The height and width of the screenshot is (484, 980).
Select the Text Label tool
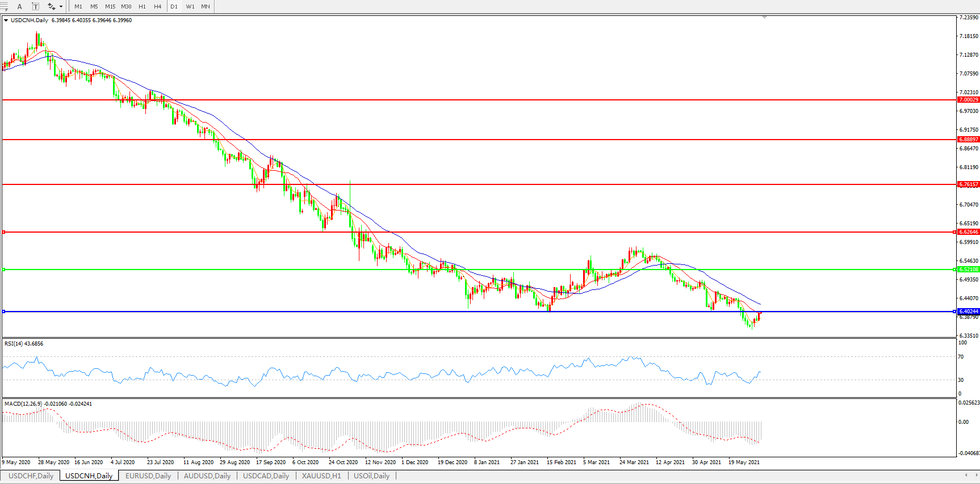point(35,6)
